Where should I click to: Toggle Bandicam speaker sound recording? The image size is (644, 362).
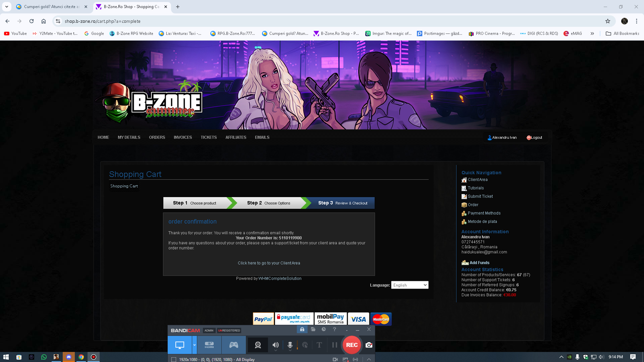(x=275, y=345)
